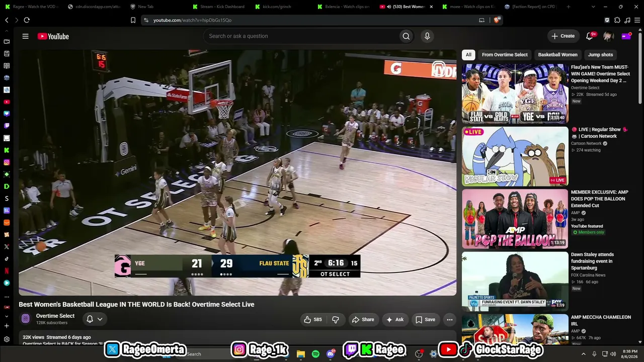Open the purple icon beside the avatar

point(626,36)
